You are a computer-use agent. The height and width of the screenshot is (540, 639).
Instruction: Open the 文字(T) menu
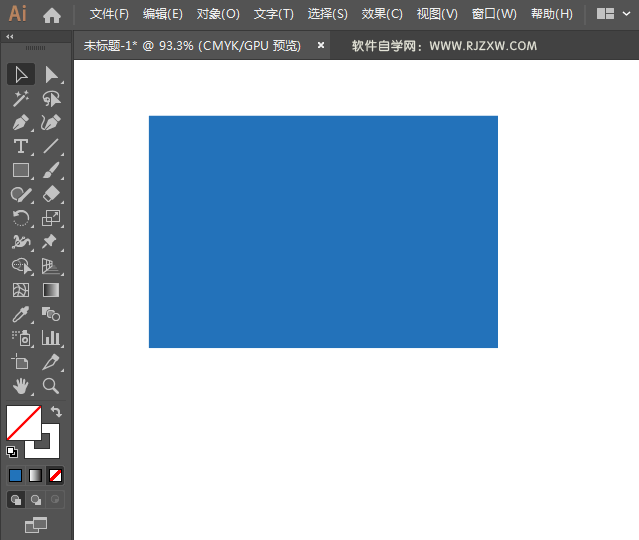point(273,14)
